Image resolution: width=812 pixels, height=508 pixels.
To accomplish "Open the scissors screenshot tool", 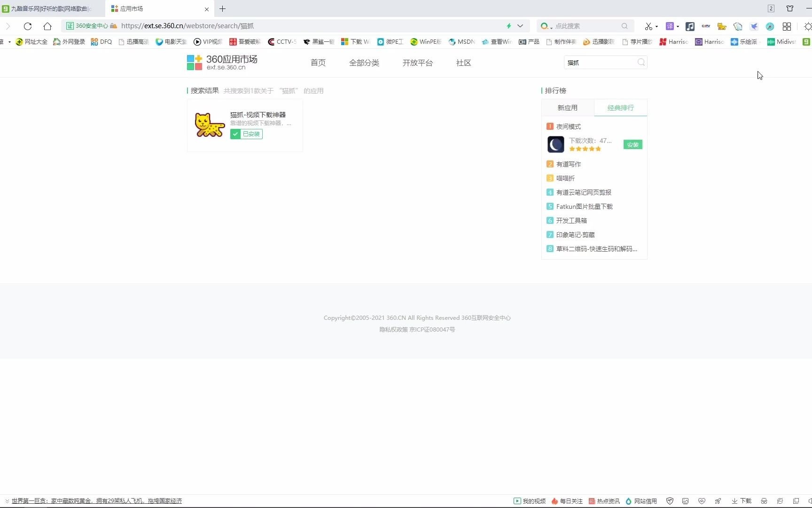I will (648, 26).
